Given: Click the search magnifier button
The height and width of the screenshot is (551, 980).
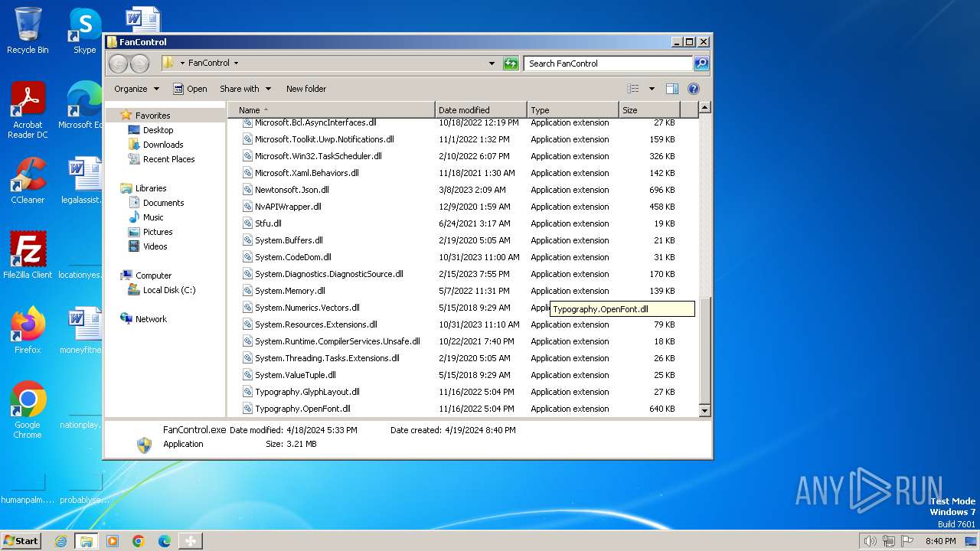Looking at the screenshot, I should tap(701, 64).
